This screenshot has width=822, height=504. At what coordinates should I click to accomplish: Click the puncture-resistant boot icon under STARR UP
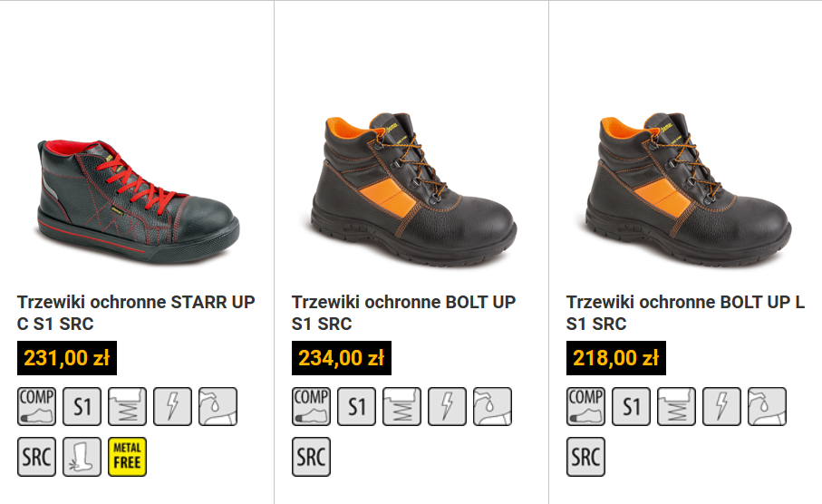tap(82, 457)
